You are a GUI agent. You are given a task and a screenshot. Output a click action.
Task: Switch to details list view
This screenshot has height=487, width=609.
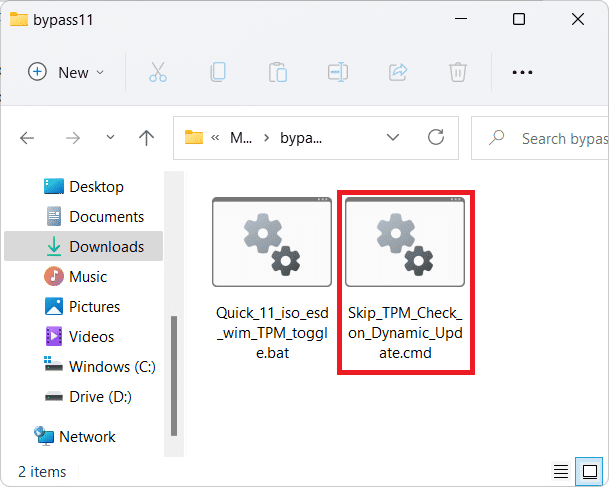561,471
